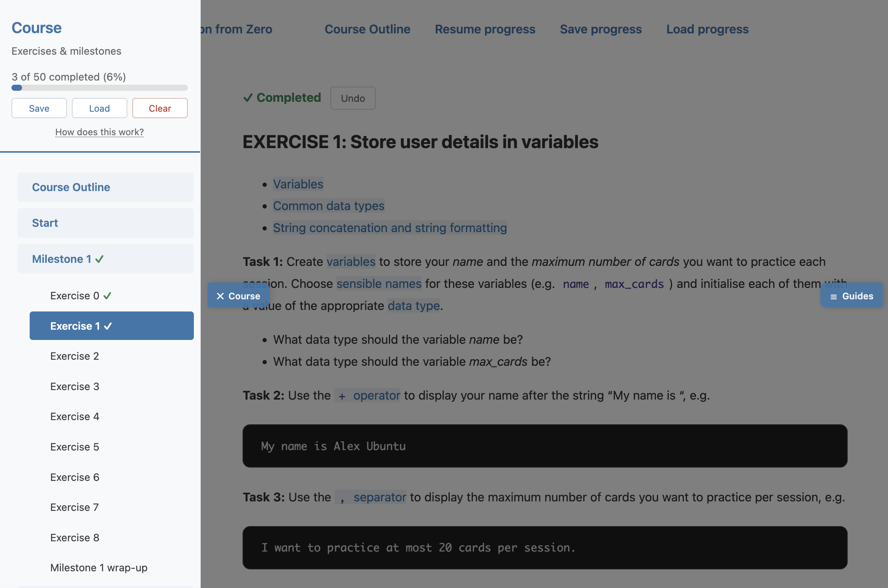
Task: Collapse the Milestone 1 section
Action: tap(106, 259)
